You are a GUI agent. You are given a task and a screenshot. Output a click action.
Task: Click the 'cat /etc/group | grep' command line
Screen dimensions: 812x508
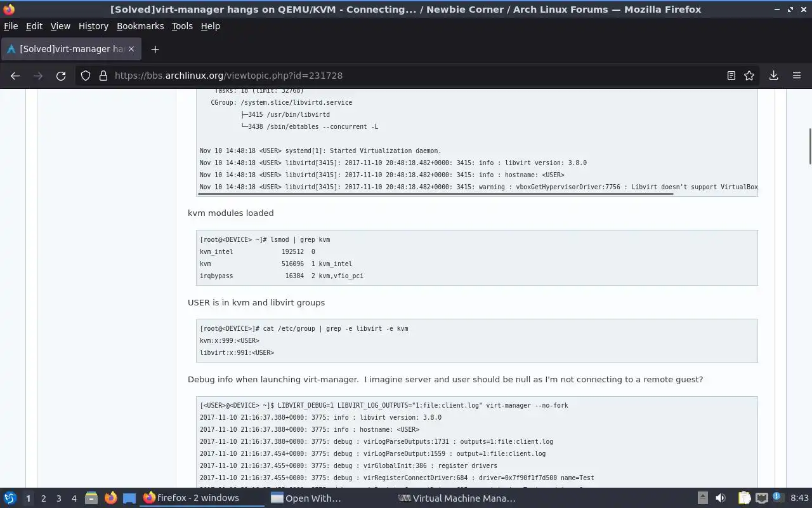point(304,329)
